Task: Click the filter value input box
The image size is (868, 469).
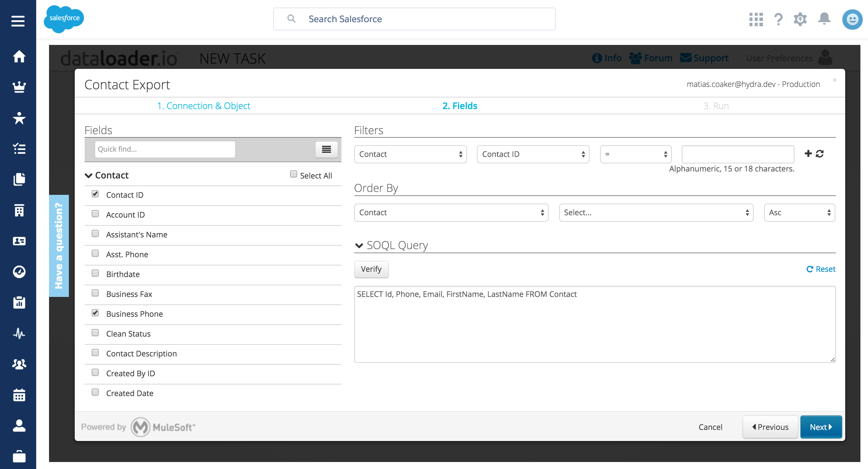Action: [738, 154]
